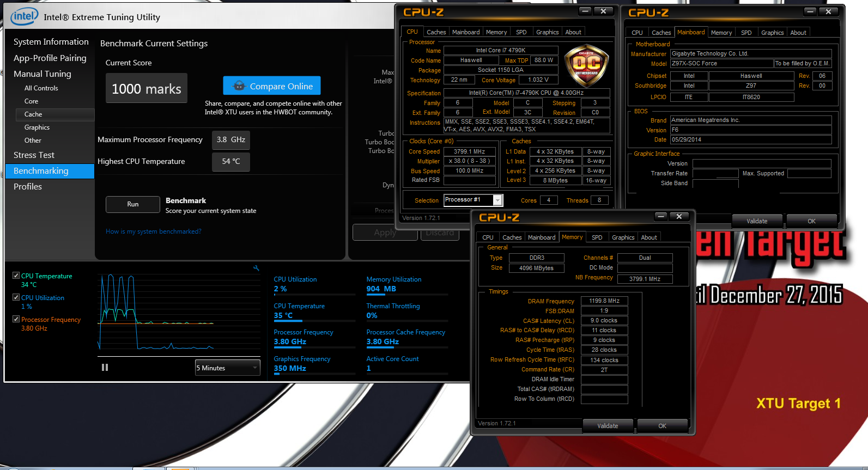Image resolution: width=868 pixels, height=470 pixels.
Task: Open All Controls under Manual Tuning
Action: (41, 88)
